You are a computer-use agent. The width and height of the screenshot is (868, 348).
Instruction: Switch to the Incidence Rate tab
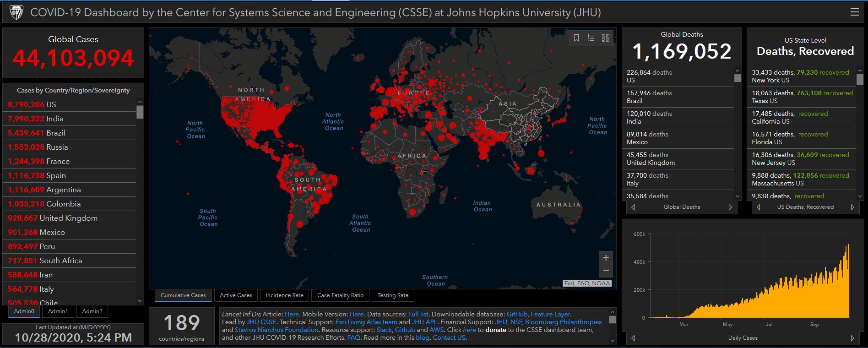(x=285, y=295)
